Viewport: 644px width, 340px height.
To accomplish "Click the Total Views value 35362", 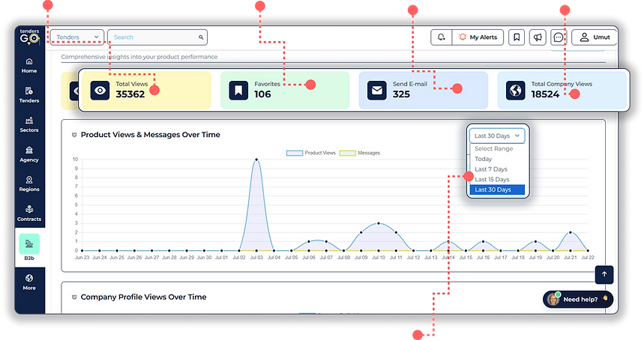I will coord(130,94).
